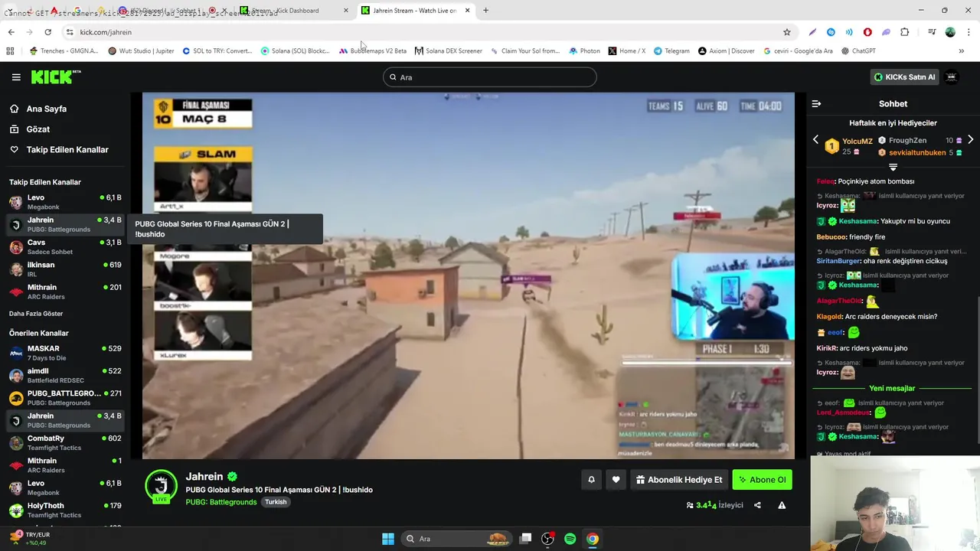
Task: Go back in the browser
Action: click(x=11, y=32)
